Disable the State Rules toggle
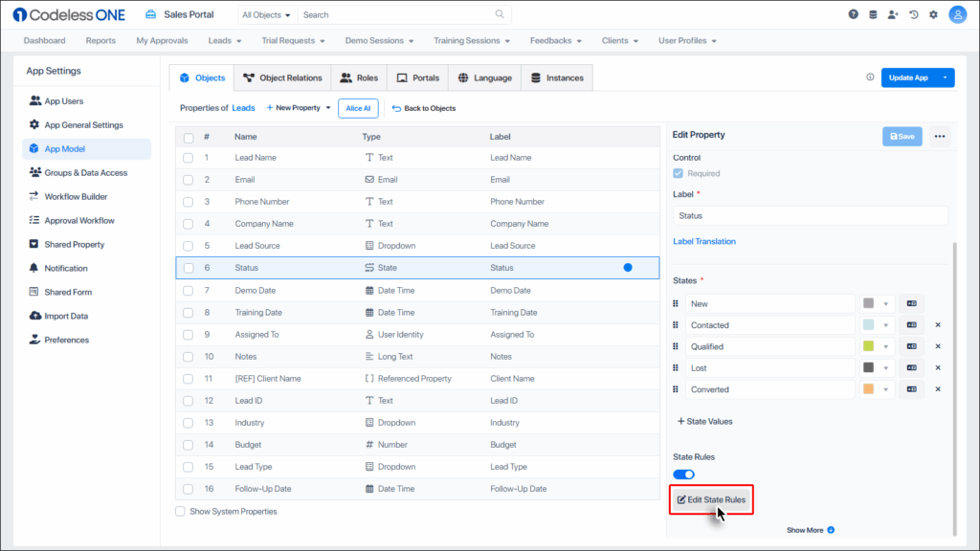 click(x=683, y=474)
